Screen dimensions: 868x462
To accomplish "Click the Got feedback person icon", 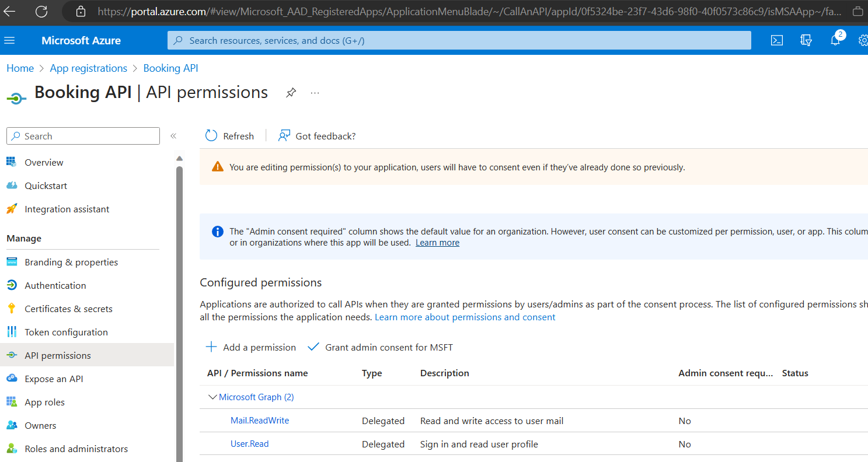I will 284,136.
